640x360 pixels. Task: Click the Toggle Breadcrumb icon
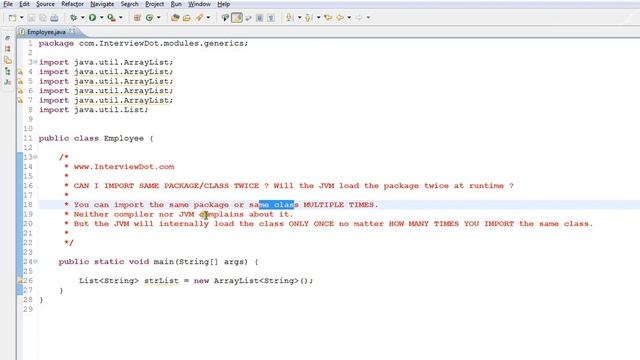coord(225,18)
